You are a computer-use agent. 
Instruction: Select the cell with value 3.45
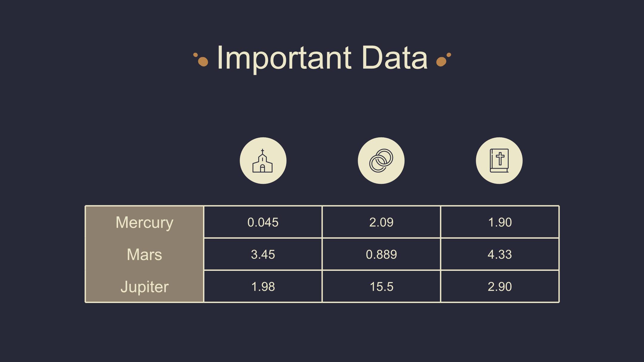pos(263,254)
